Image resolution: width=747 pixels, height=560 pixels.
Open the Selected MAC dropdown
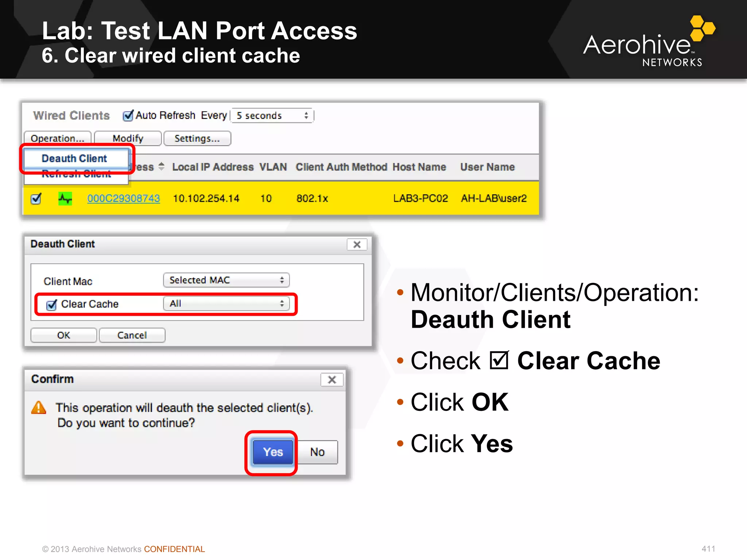[x=226, y=280]
